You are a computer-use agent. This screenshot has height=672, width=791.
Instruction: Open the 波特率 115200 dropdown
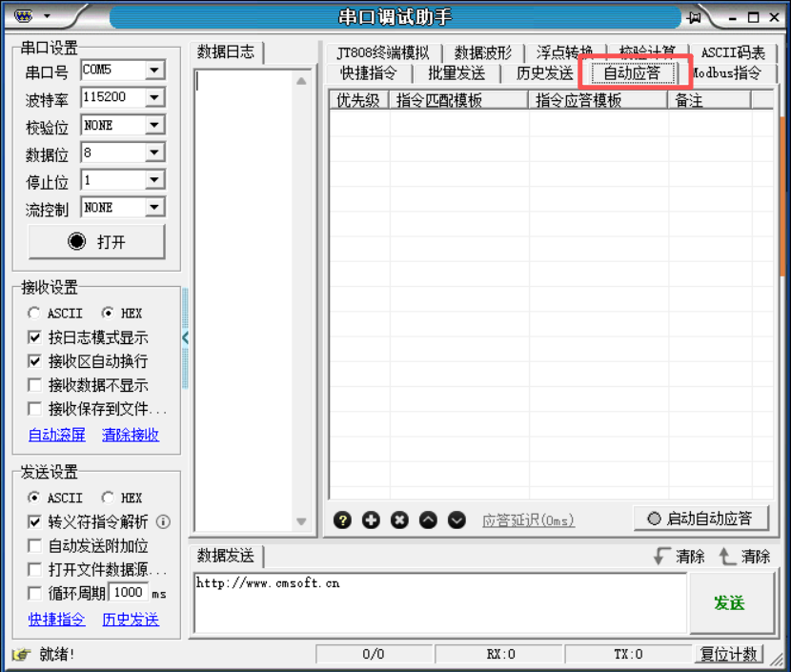pyautogui.click(x=155, y=97)
